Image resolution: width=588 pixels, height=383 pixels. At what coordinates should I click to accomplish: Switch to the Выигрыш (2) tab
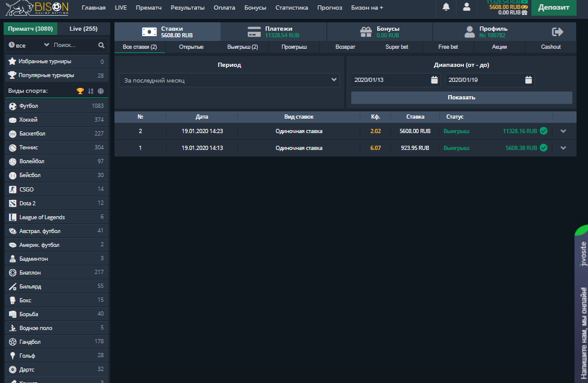[243, 47]
